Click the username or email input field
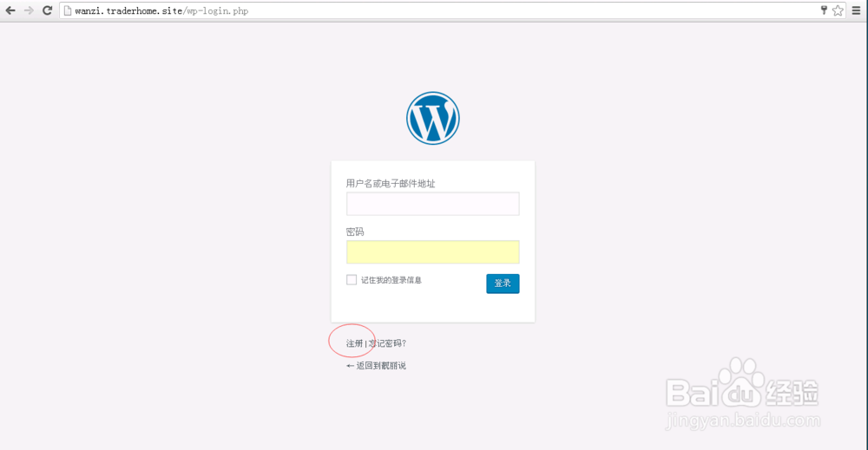The image size is (868, 450). 433,204
